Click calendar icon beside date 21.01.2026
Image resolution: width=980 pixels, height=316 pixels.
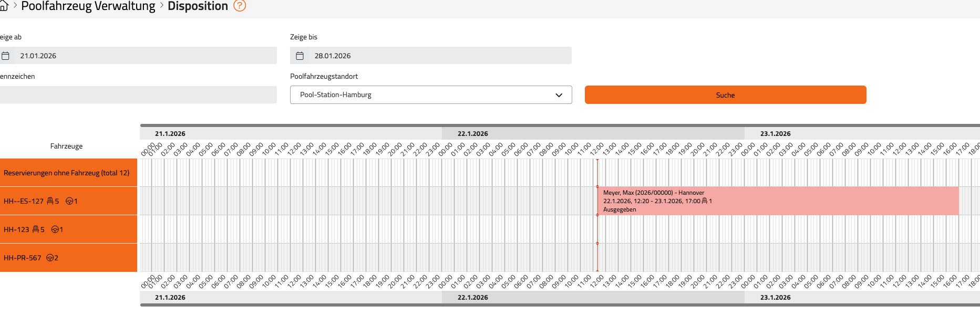6,56
